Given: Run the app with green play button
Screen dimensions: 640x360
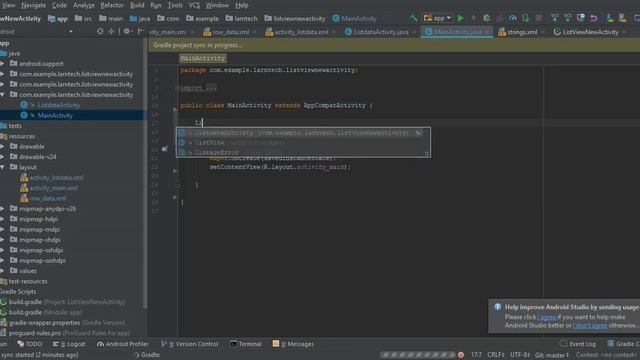Looking at the screenshot, I should (x=461, y=18).
